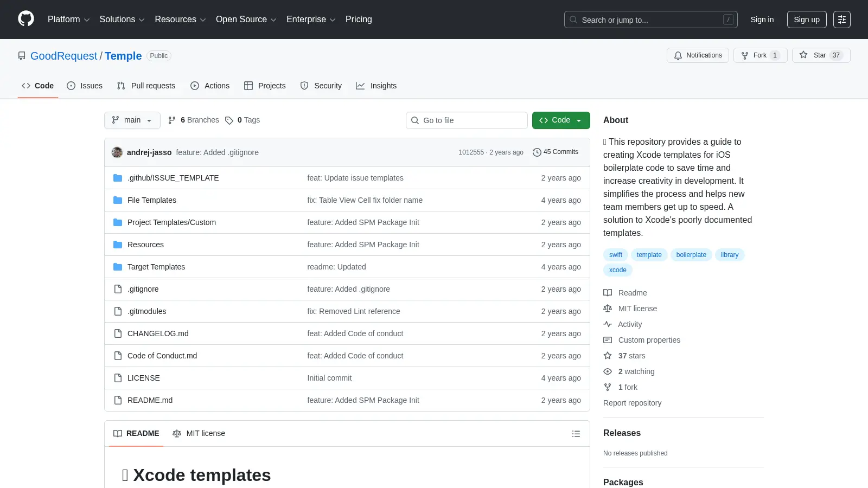Image resolution: width=868 pixels, height=488 pixels.
Task: Click the LICENSE file icon
Action: pyautogui.click(x=118, y=378)
